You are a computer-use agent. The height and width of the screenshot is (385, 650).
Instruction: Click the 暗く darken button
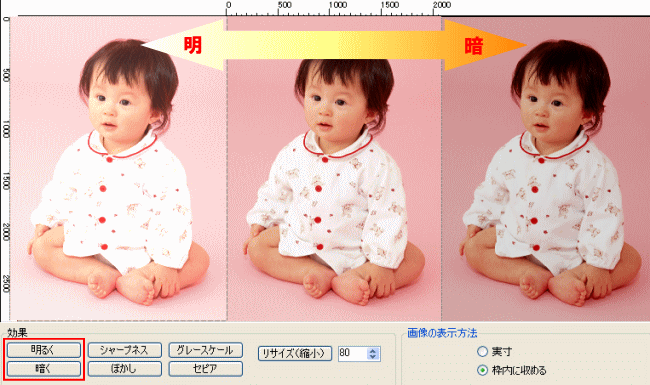point(44,368)
